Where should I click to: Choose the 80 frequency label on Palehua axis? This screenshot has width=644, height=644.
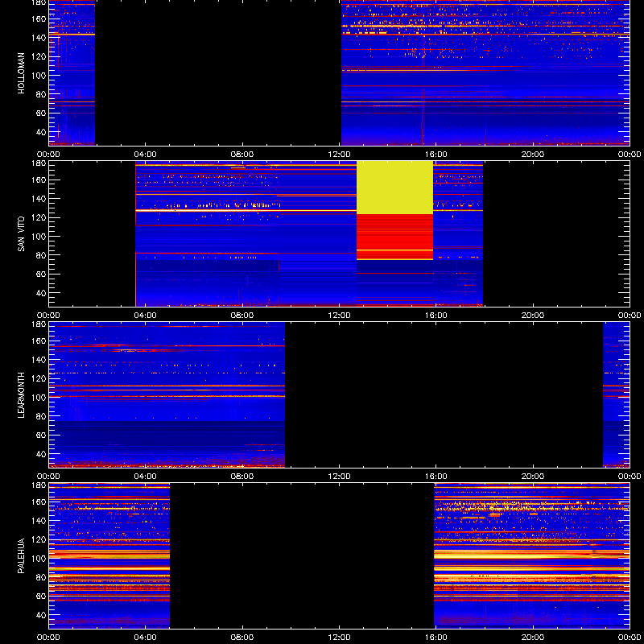42,577
